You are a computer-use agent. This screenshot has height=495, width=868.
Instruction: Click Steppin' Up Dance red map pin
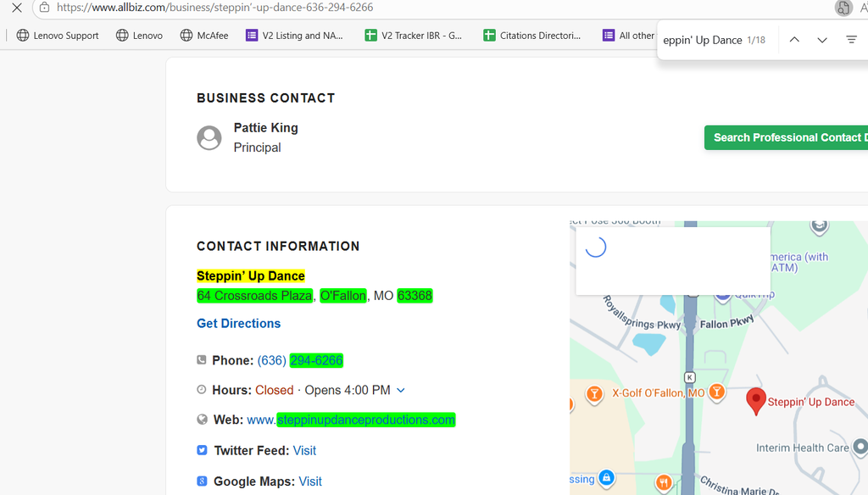[x=756, y=401]
